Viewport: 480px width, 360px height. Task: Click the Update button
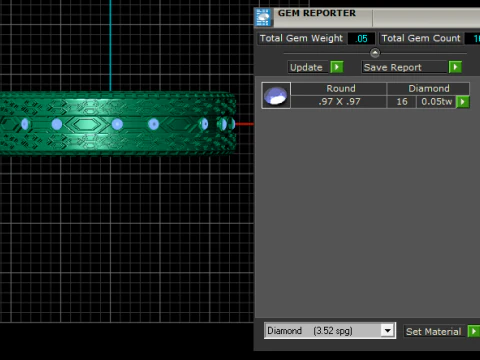[x=308, y=67]
